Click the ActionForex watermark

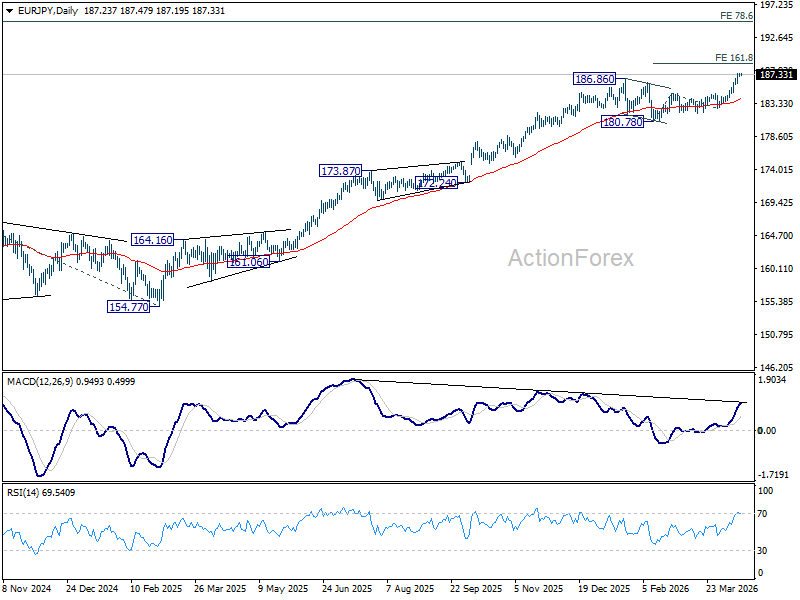pos(571,258)
